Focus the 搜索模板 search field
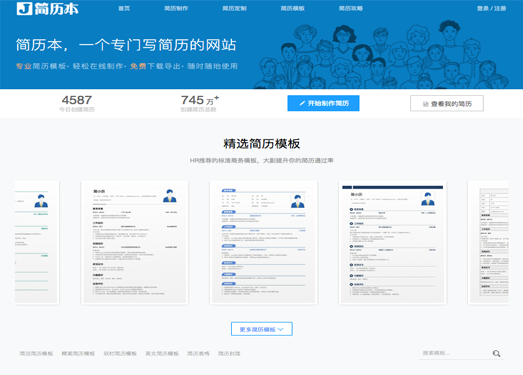This screenshot has height=375, width=523. [455, 353]
